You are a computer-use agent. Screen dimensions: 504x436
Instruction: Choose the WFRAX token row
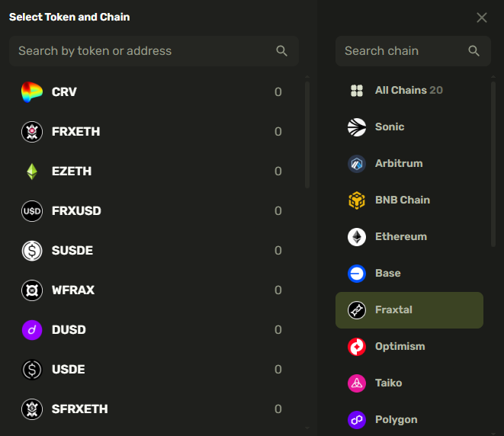pos(152,290)
